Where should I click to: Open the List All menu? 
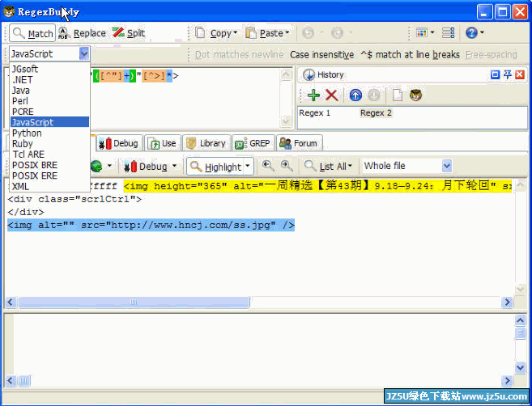pos(328,166)
